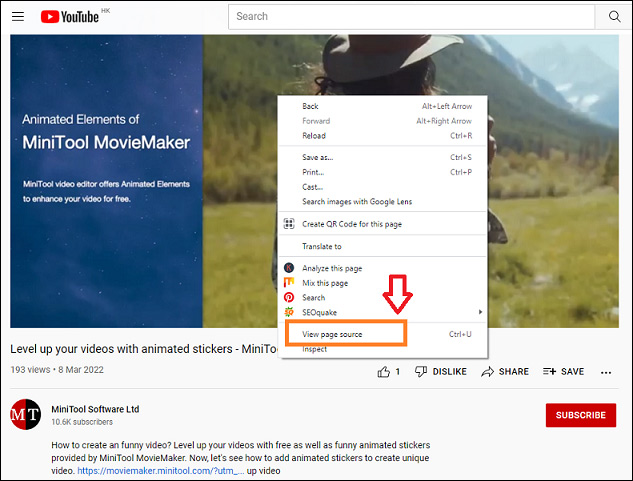Image resolution: width=633 pixels, height=481 pixels.
Task: Expand the SEOquake submenu arrow
Action: click(480, 312)
